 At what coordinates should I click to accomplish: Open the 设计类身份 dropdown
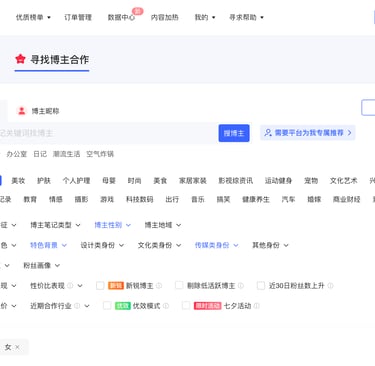[x=102, y=245]
